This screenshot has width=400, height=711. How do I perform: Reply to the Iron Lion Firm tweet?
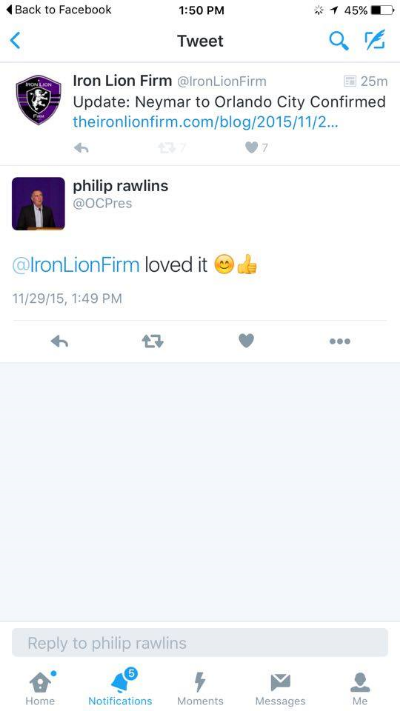point(81,148)
